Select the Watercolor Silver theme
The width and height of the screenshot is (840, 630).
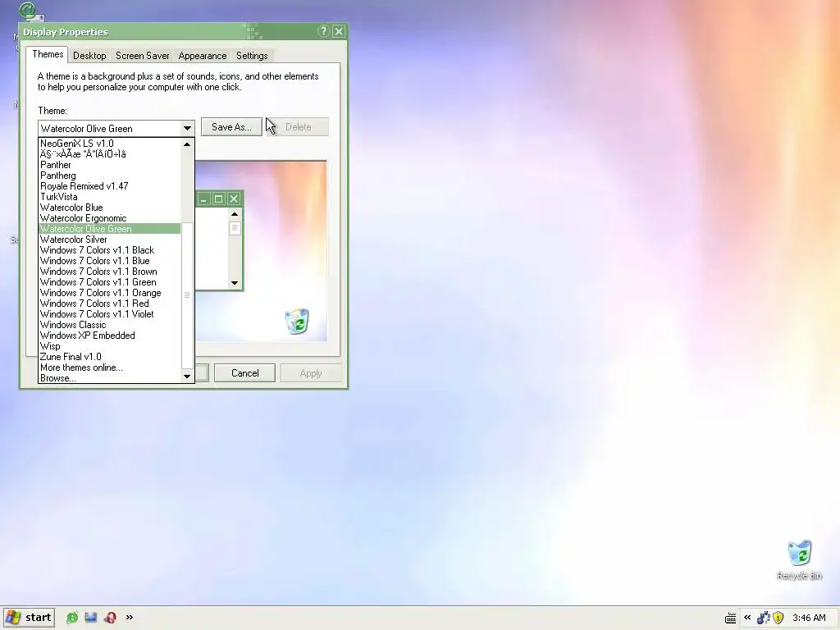pyautogui.click(x=110, y=240)
